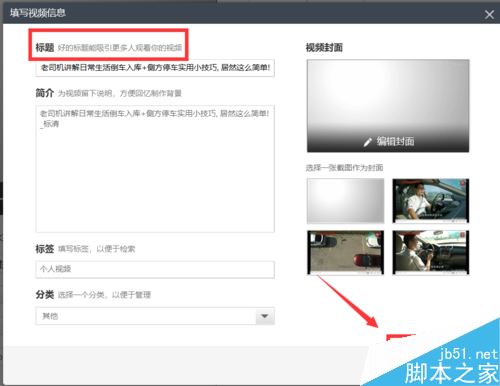Select the blank gray cover thumbnail
This screenshot has height=386, width=500.
point(345,201)
